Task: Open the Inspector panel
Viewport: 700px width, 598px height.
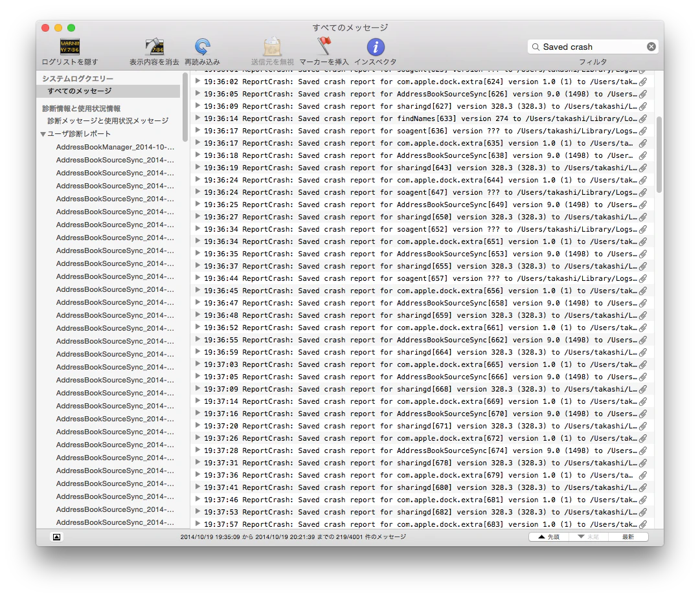Action: (376, 47)
